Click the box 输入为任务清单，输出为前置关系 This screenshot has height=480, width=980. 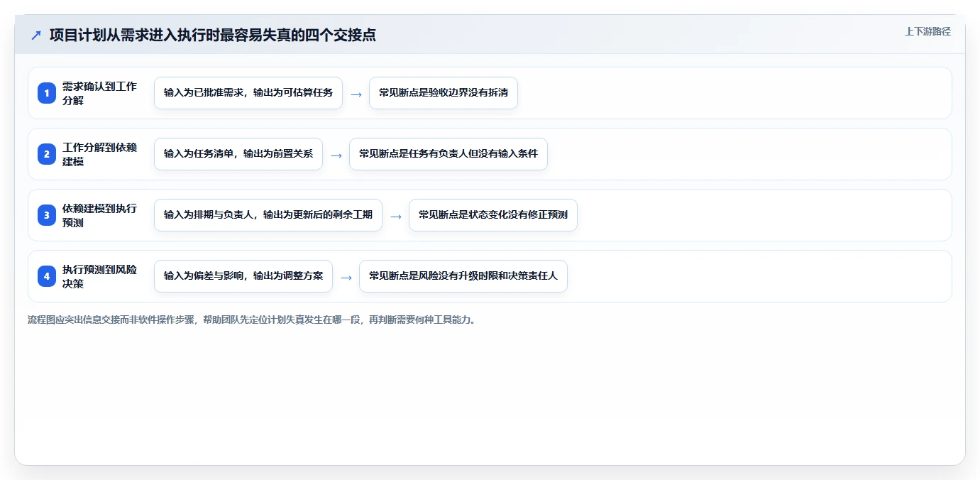pos(238,154)
